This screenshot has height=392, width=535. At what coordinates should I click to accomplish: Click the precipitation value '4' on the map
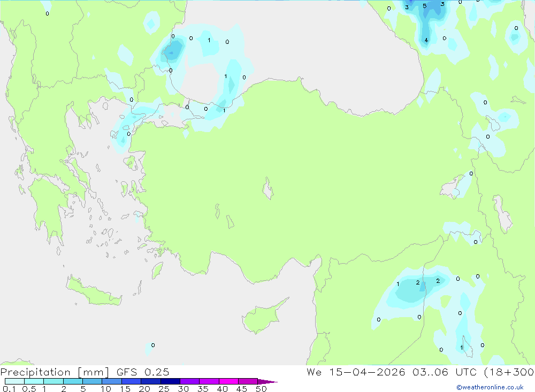click(x=426, y=40)
